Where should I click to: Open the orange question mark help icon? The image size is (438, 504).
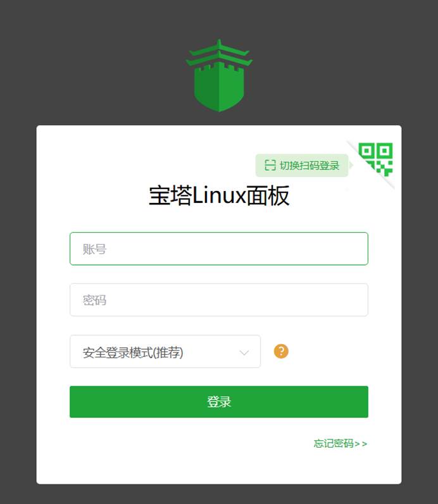coord(281,351)
